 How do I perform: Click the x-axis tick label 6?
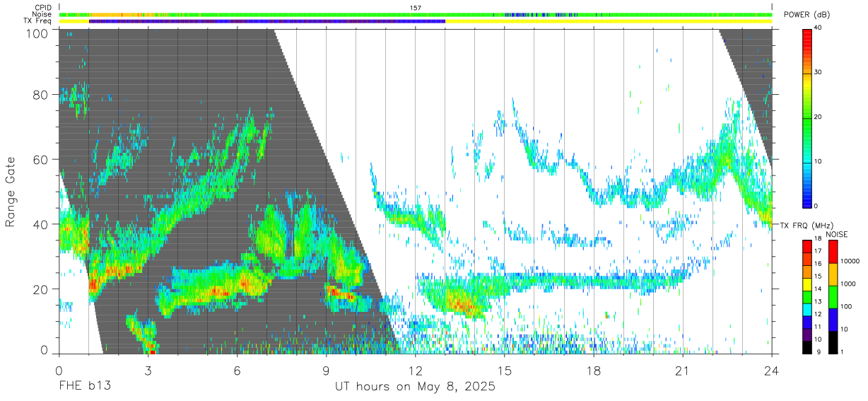point(237,370)
